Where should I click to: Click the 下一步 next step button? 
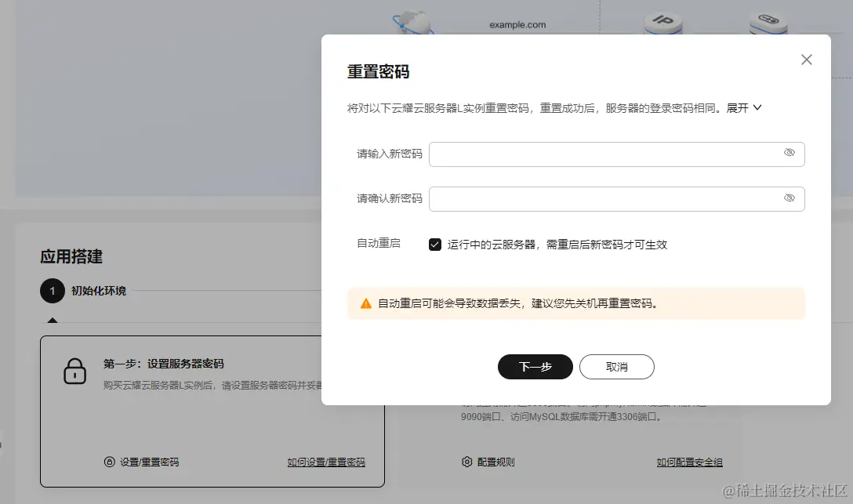click(x=535, y=367)
